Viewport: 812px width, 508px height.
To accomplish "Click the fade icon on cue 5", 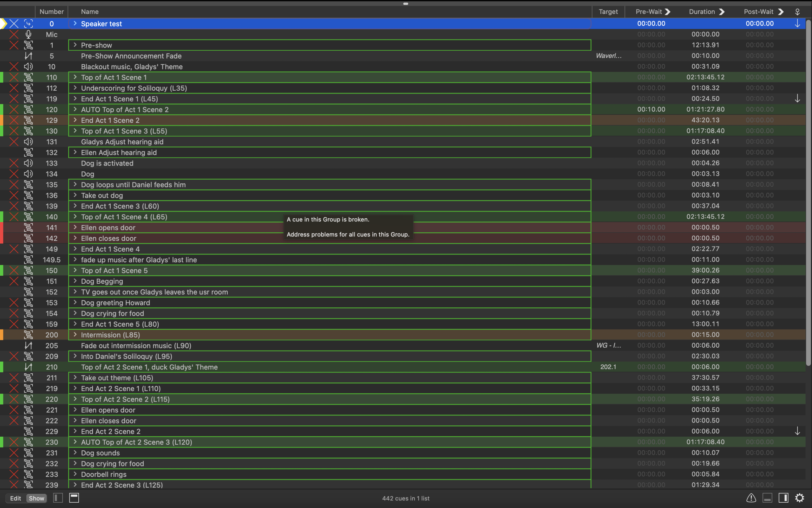I will point(29,56).
